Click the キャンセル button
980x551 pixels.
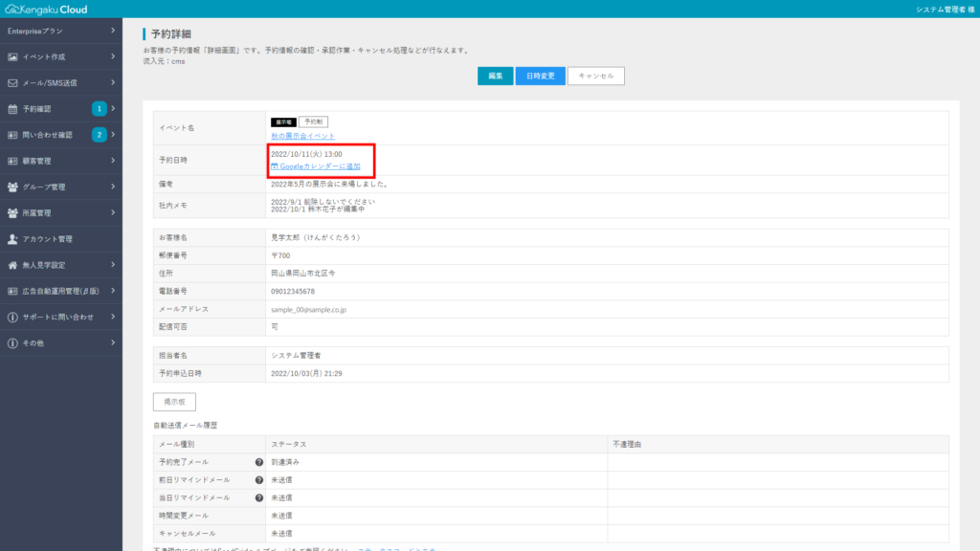point(595,77)
